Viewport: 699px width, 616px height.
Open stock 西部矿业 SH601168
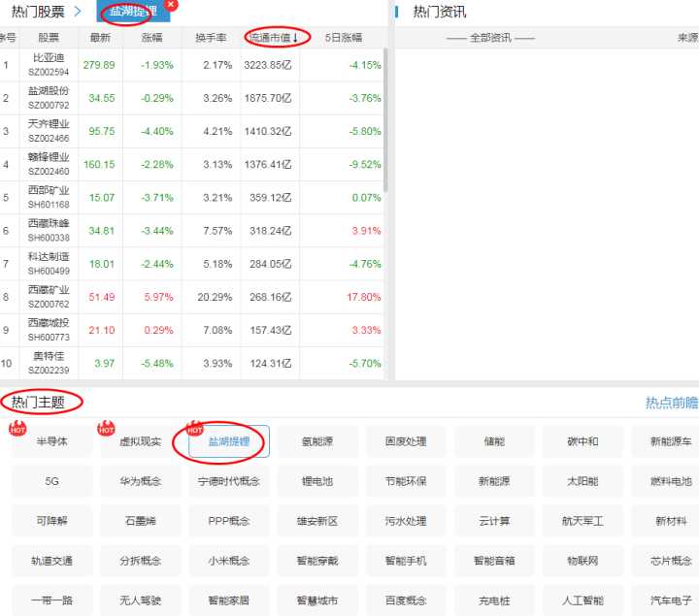tap(49, 197)
